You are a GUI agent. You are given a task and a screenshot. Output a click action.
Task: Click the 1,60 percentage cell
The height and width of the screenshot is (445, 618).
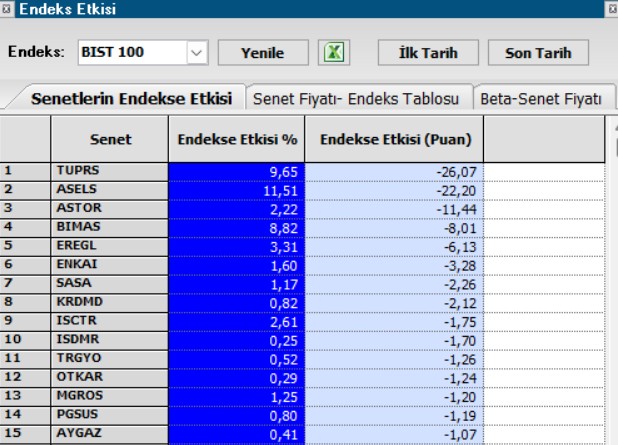[236, 266]
